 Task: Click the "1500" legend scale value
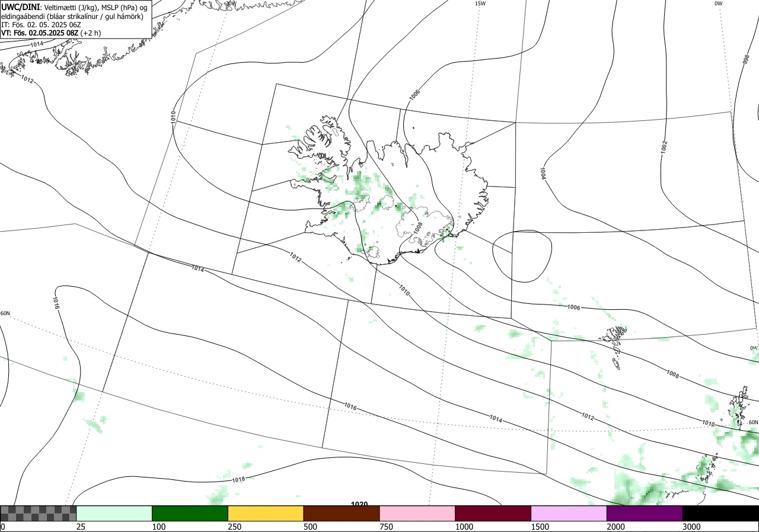point(540,527)
